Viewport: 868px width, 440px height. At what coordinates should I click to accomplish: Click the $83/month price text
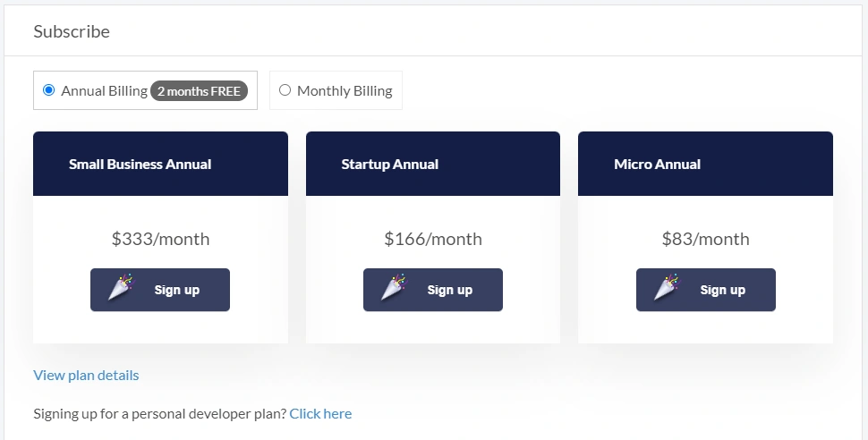point(706,239)
